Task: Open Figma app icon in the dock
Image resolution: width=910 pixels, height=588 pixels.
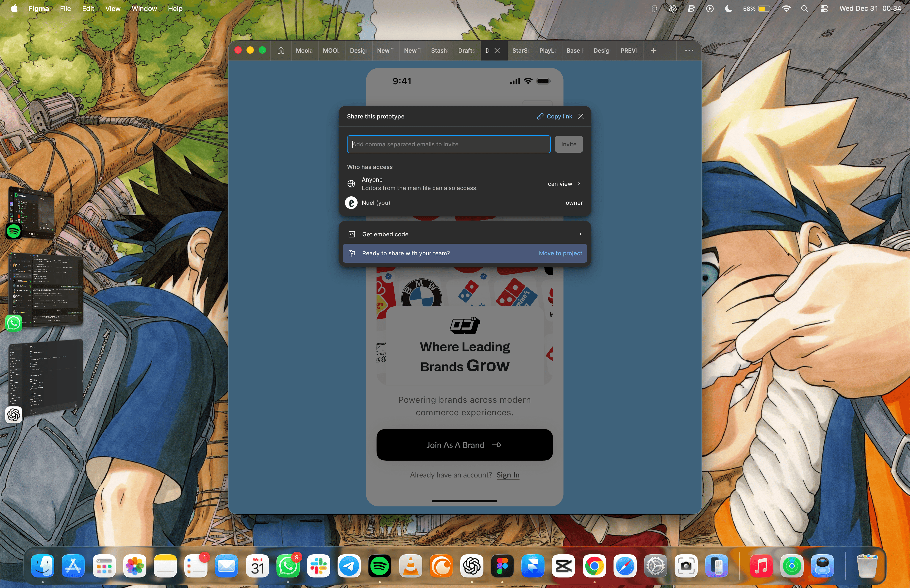Action: [x=502, y=565]
